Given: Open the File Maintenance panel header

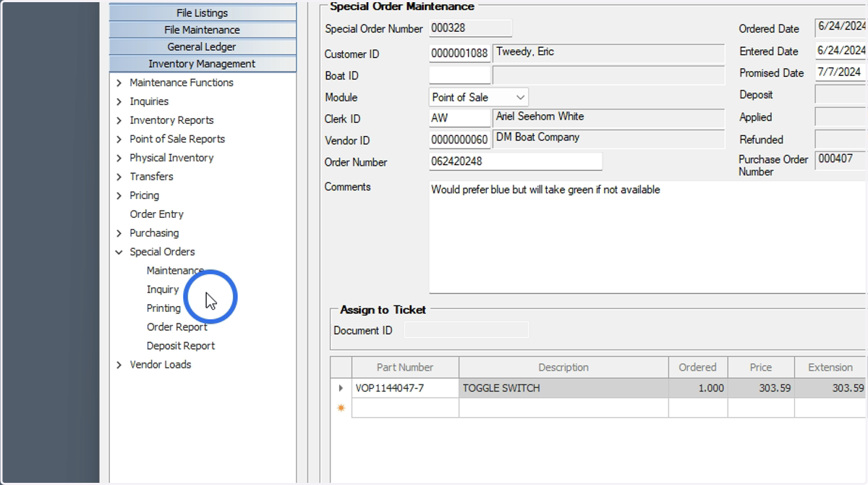Looking at the screenshot, I should pyautogui.click(x=203, y=30).
